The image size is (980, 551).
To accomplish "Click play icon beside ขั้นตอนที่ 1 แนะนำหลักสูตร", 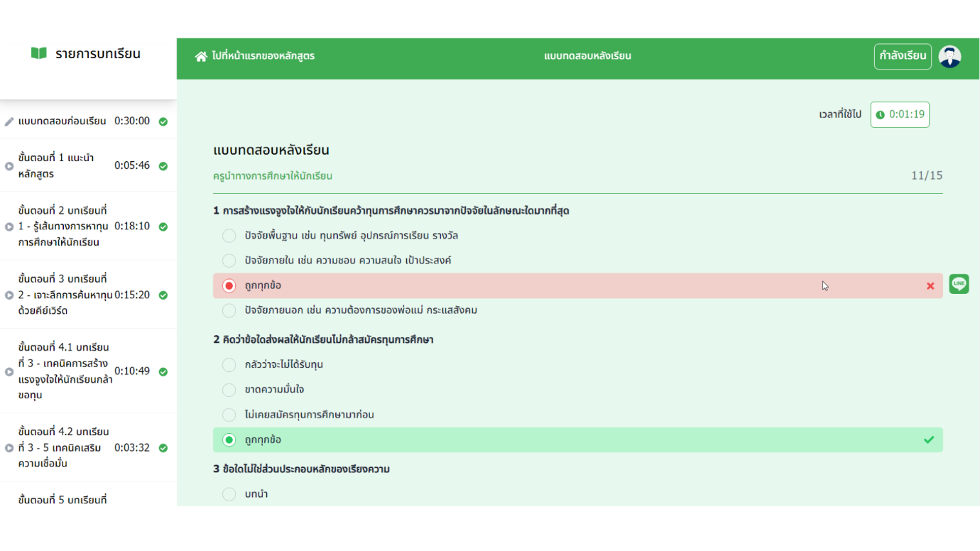I will pyautogui.click(x=9, y=166).
